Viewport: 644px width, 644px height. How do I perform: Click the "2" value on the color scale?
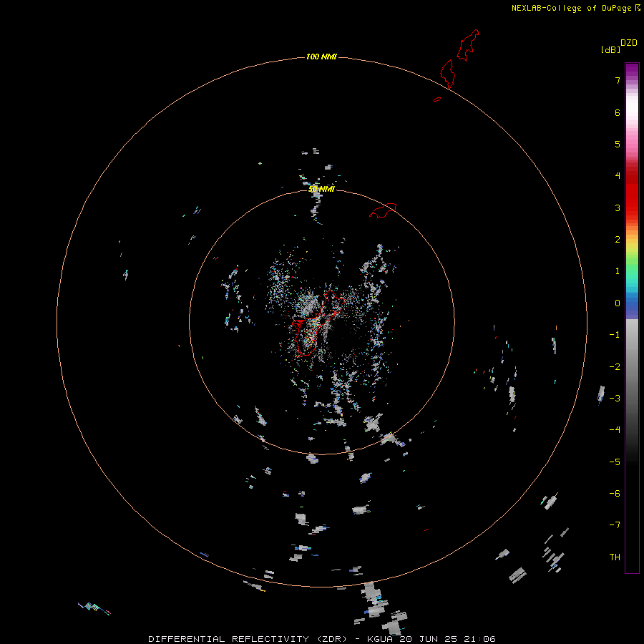click(618, 240)
